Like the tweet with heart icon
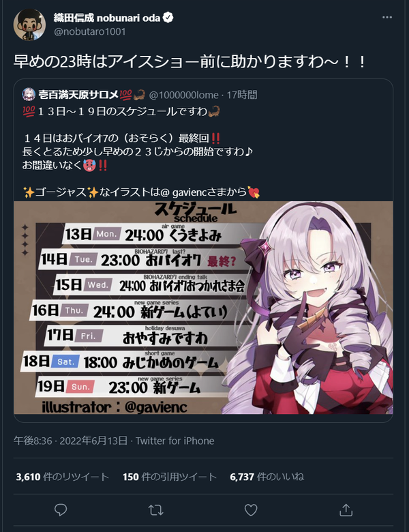This screenshot has width=409, height=532. tap(251, 509)
